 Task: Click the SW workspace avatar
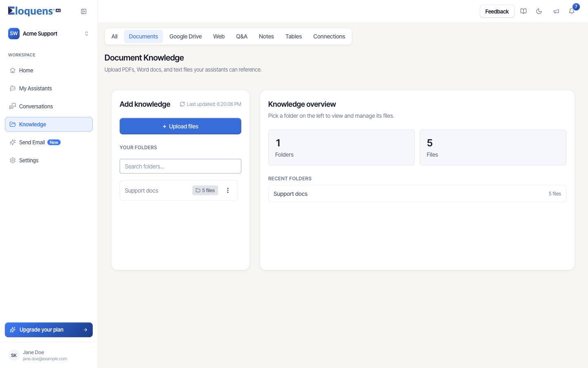[x=14, y=34]
